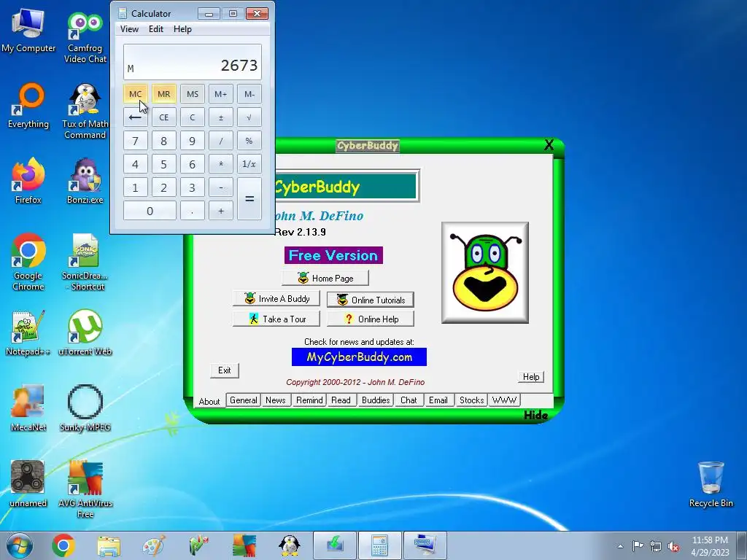Viewport: 747px width, 560px height.
Task: Click calculator equals button
Action: 249,198
